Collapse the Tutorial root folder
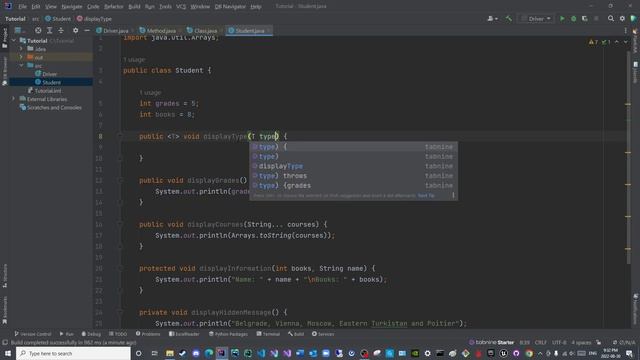This screenshot has height=360, width=640. [14, 40]
